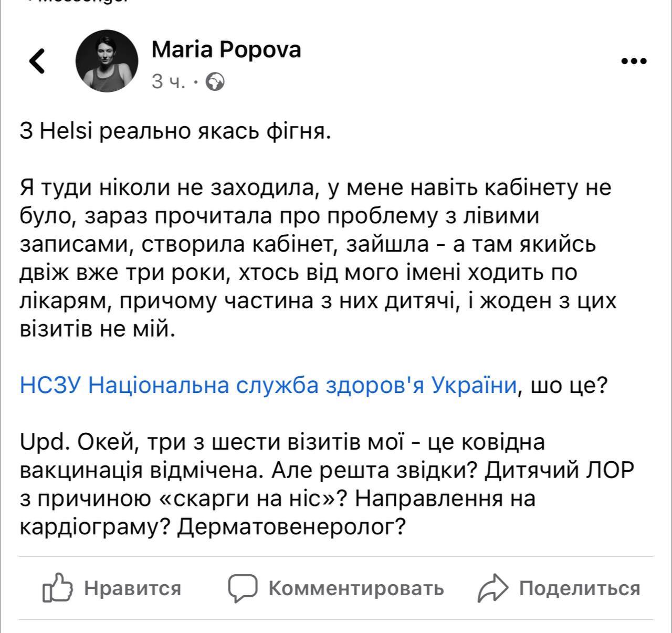672x633 pixels.
Task: Click the "3 ч." post timestamp
Action: (x=168, y=82)
